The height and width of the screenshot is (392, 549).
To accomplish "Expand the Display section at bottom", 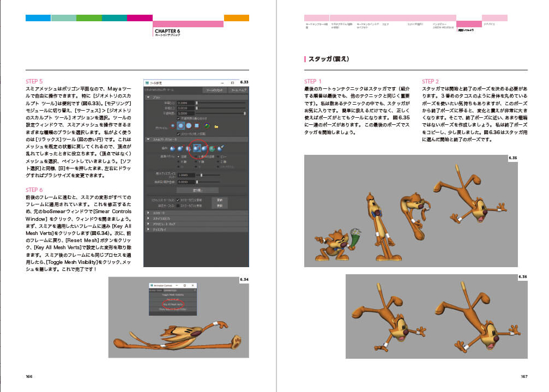I will tap(148, 229).
